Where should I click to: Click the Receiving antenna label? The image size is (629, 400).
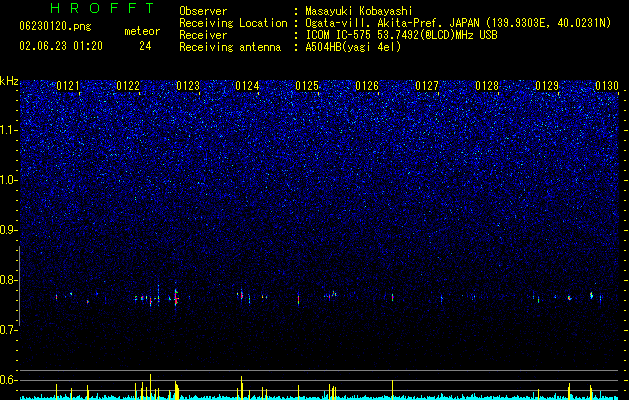click(x=230, y=47)
